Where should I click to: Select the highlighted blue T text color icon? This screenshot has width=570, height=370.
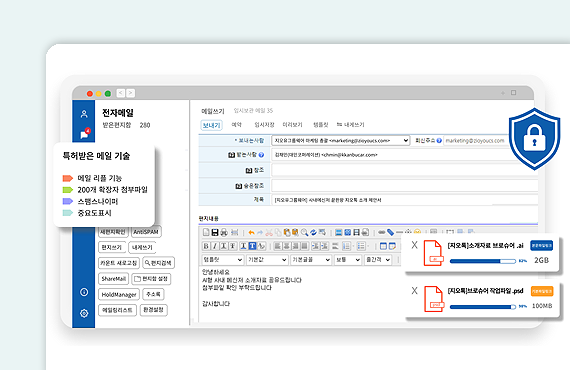[x=252, y=246]
